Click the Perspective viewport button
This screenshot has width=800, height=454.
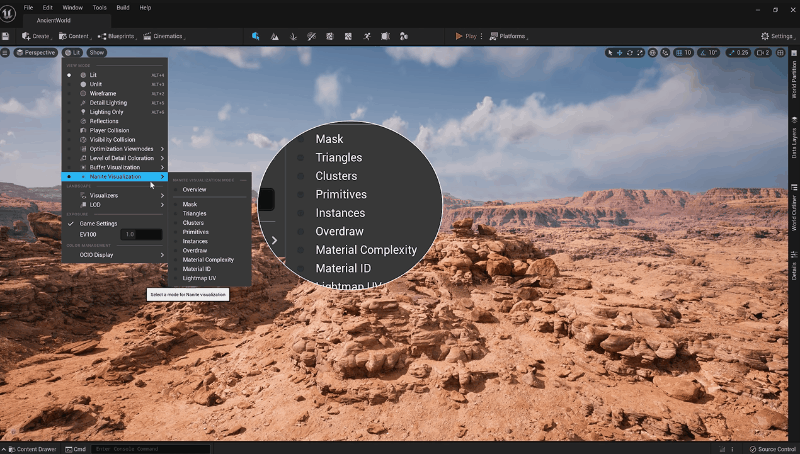(36, 52)
